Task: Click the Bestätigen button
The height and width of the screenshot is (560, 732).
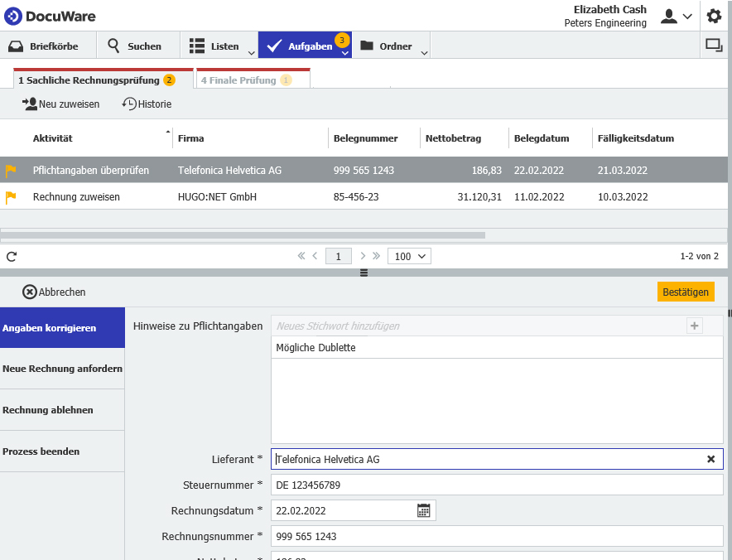Action: (686, 292)
